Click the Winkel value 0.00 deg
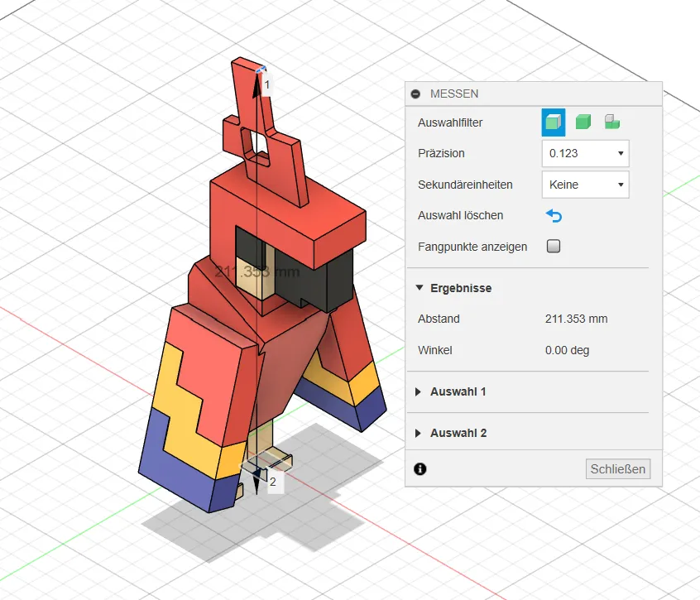700x600 pixels. 567,350
